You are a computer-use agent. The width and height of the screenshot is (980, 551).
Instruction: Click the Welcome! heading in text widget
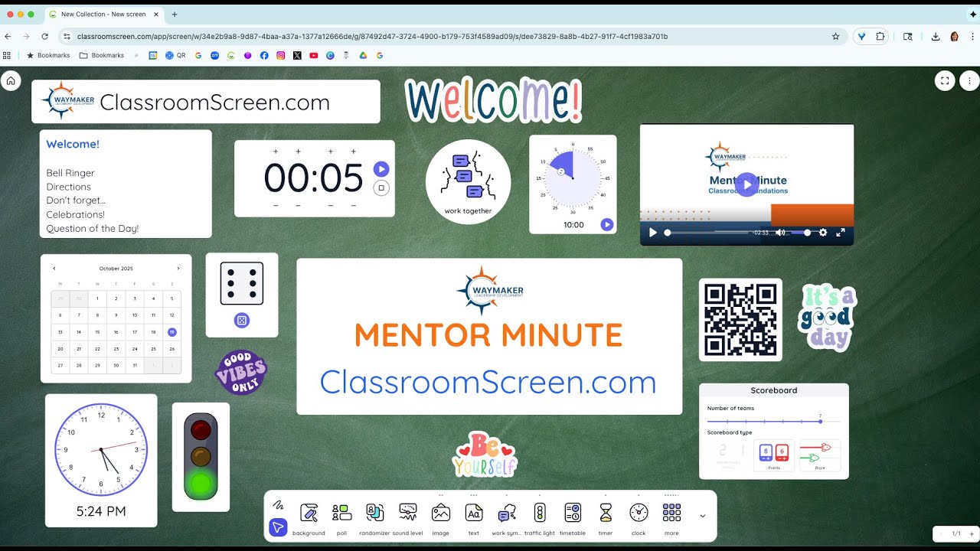(x=73, y=144)
